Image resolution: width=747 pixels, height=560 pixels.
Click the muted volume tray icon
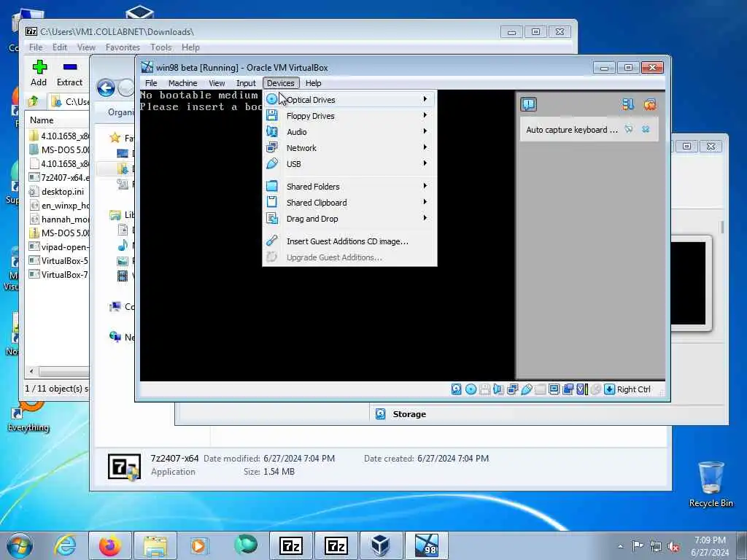673,547
